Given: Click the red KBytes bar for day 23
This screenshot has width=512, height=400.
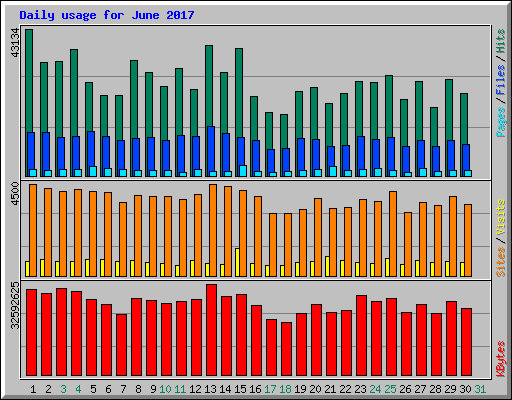Looking at the screenshot, I should pyautogui.click(x=361, y=335).
